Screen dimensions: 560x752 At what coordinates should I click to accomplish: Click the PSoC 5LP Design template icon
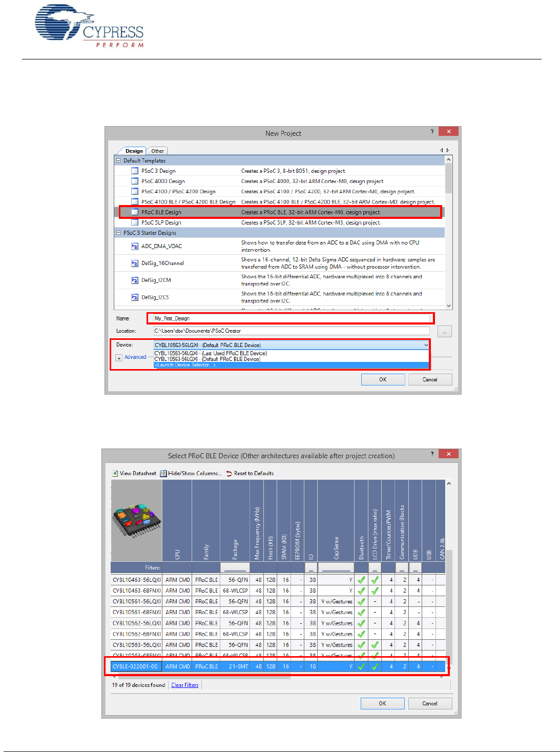click(135, 222)
